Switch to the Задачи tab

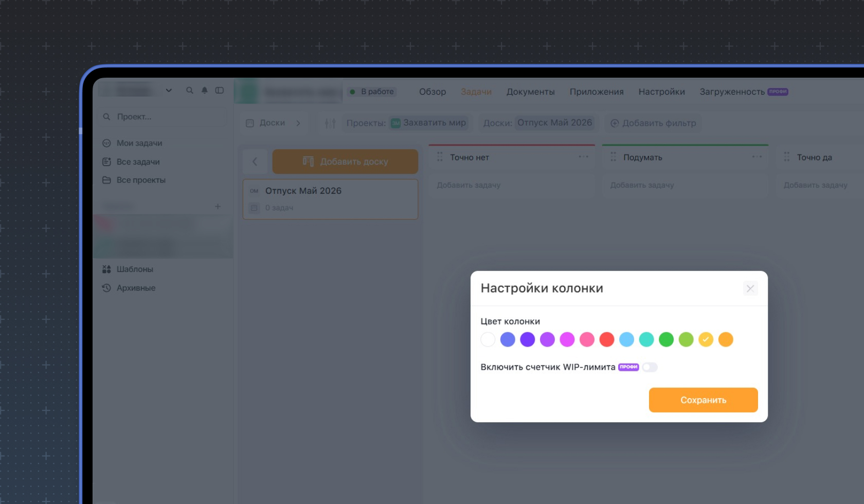pyautogui.click(x=476, y=92)
